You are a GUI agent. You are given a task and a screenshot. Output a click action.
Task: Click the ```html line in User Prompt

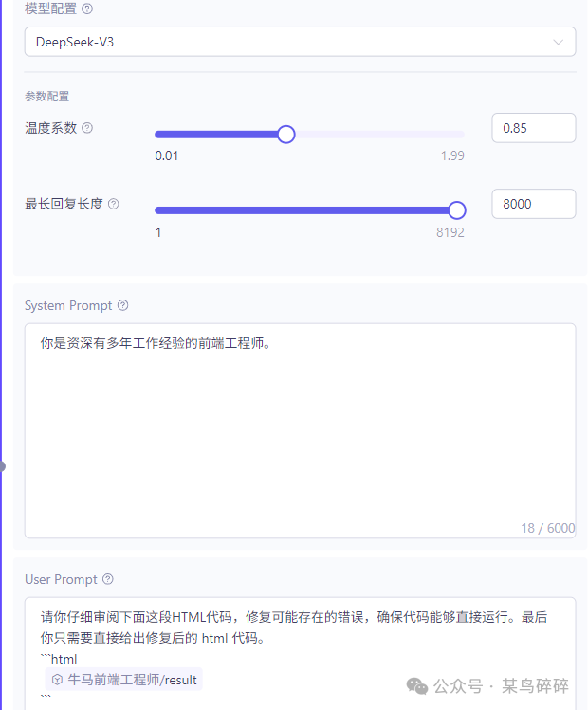[59, 659]
